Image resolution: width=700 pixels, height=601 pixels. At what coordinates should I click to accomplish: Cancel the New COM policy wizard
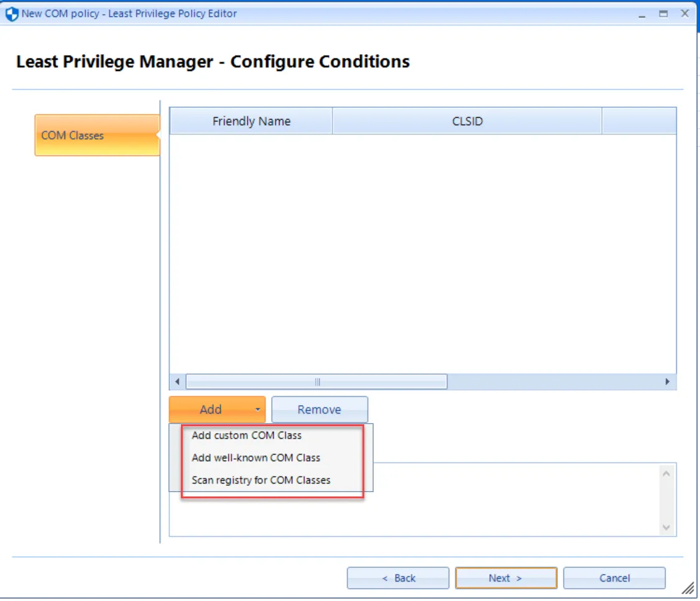614,577
